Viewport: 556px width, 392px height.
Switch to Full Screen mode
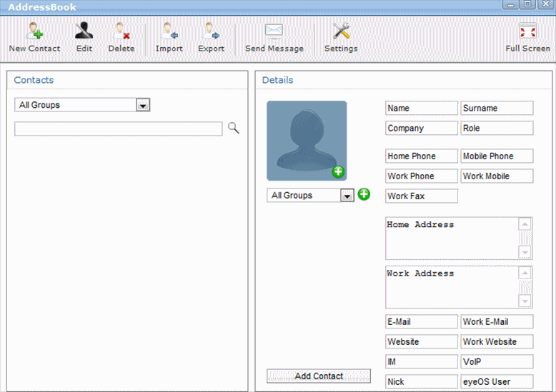[527, 32]
